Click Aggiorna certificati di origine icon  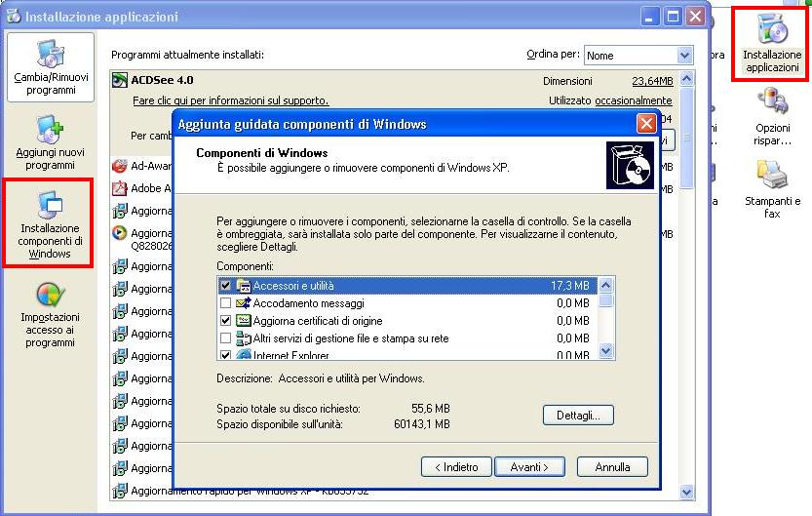click(x=244, y=321)
